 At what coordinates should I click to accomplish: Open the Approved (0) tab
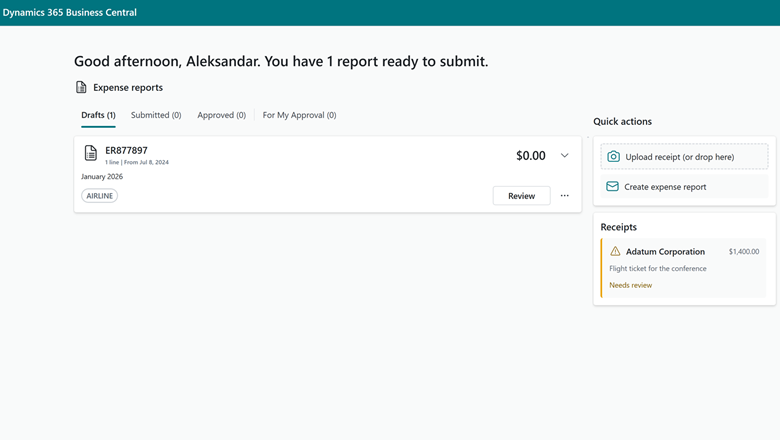pos(222,115)
